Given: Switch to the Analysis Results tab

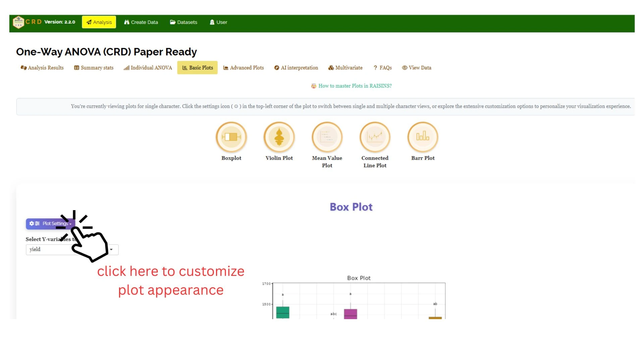Looking at the screenshot, I should (42, 68).
